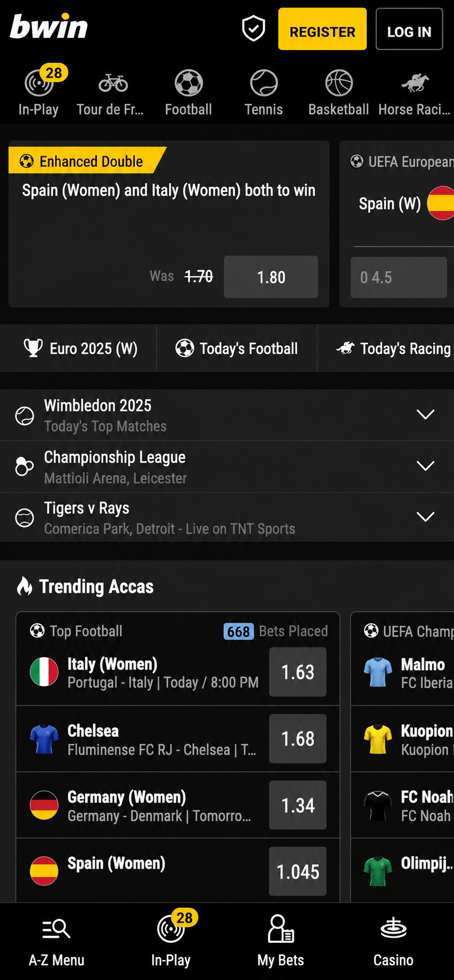Switch to the Euro 2025 (W) tab
Viewport: 454px width, 980px height.
pyautogui.click(x=78, y=348)
